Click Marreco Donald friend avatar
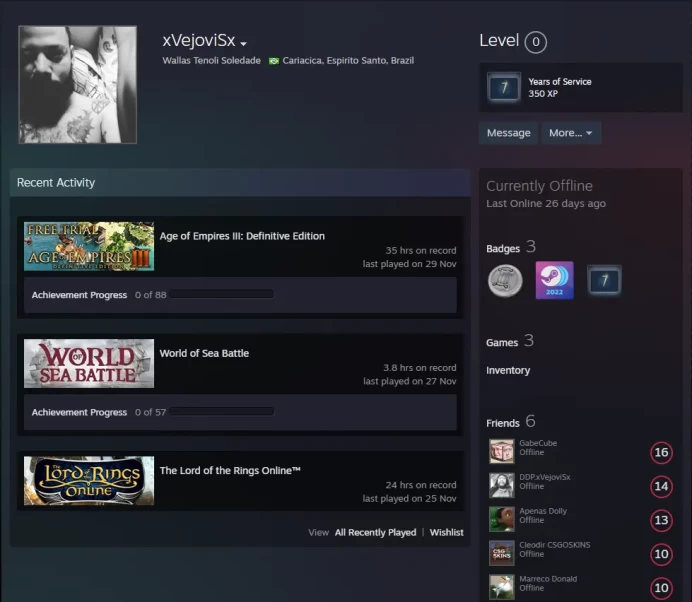The width and height of the screenshot is (692, 602). click(x=502, y=587)
